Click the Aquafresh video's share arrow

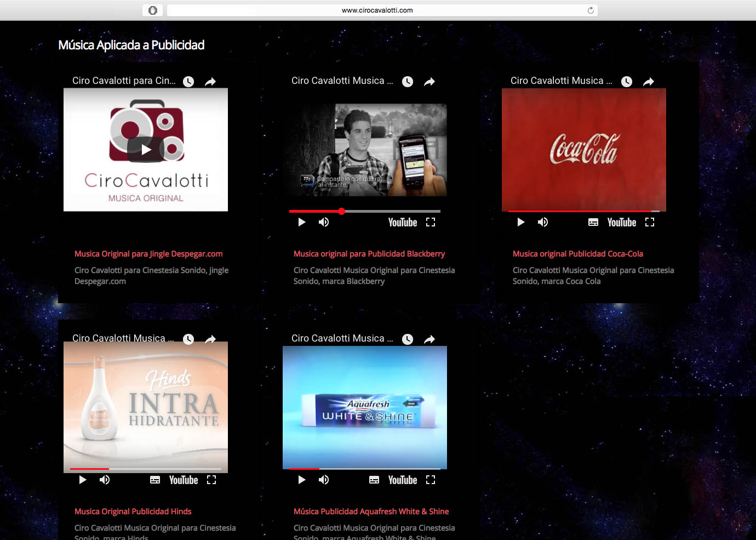429,339
